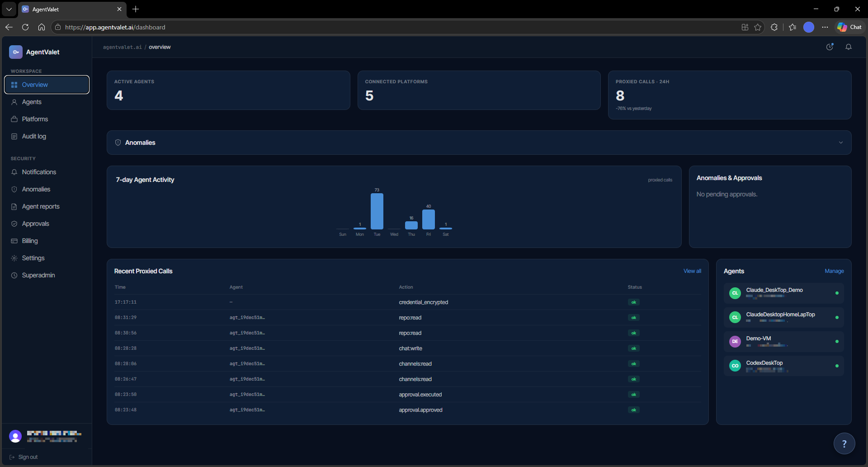The image size is (868, 467).
Task: Click the DE avatar of Demo-VM
Action: pyautogui.click(x=735, y=342)
